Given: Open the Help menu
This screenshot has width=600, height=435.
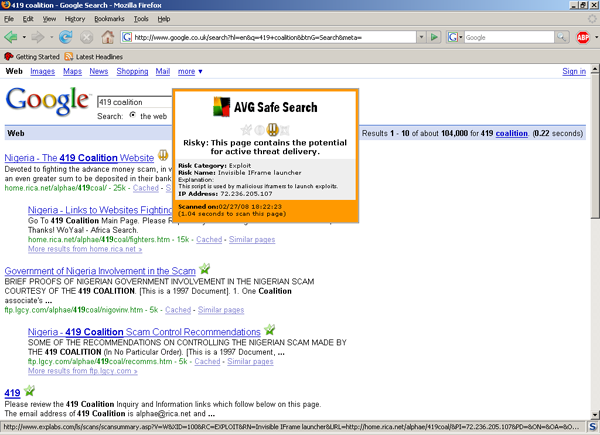Looking at the screenshot, I should point(164,19).
